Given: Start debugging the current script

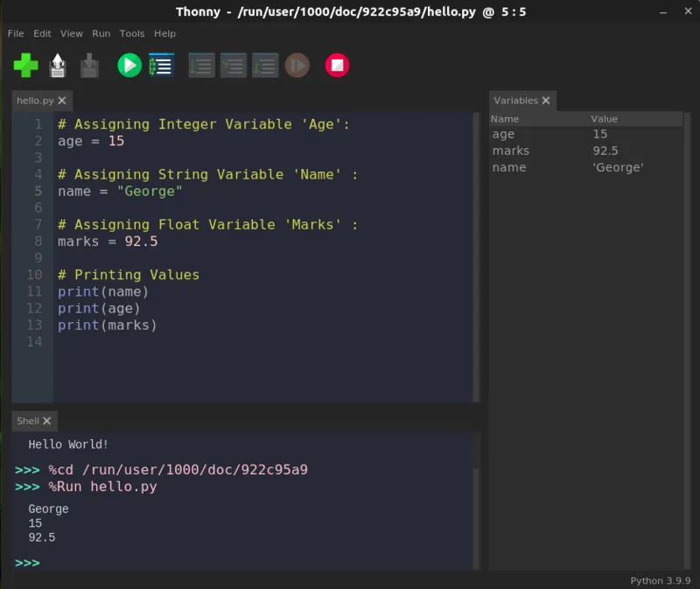Looking at the screenshot, I should pos(161,65).
